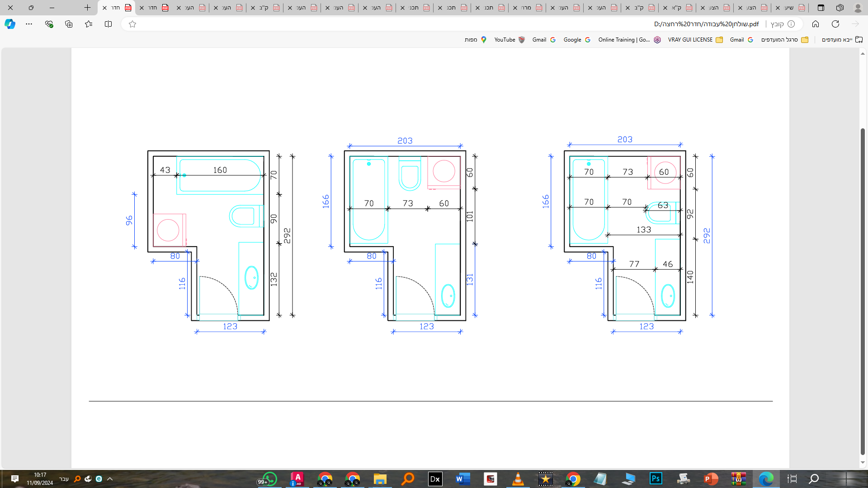Open Photoshop from the taskbar
The width and height of the screenshot is (868, 488).
(x=656, y=479)
